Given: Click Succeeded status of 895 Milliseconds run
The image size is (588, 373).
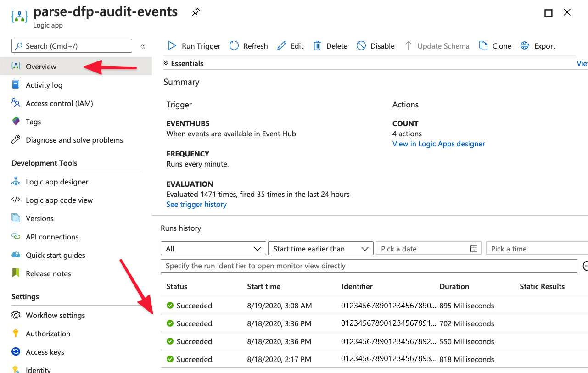Looking at the screenshot, I should point(194,306).
